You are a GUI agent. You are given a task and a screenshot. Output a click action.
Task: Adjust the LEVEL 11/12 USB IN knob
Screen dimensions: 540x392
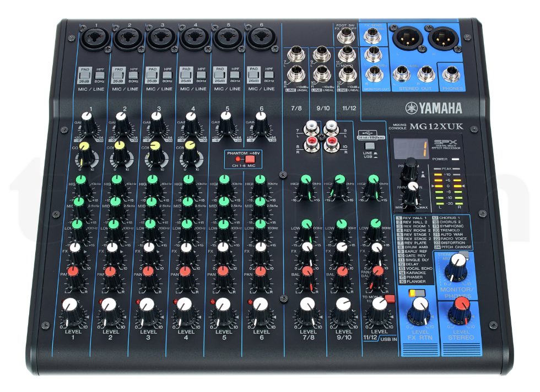(379, 312)
